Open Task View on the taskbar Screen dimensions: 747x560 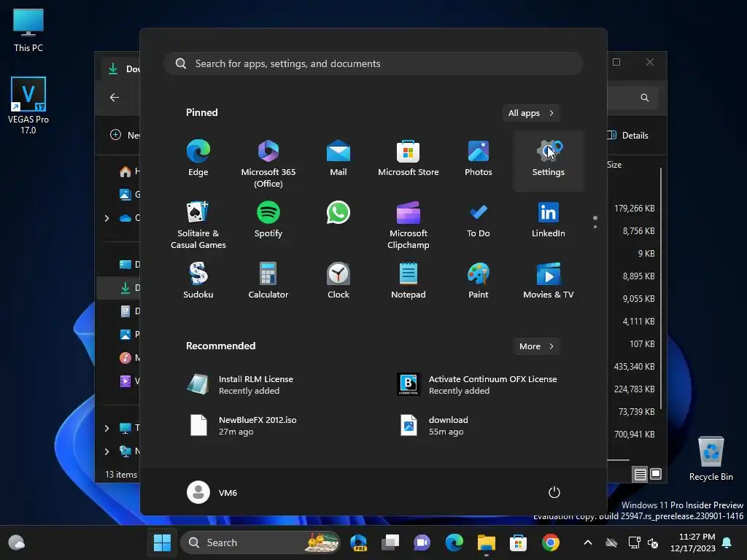point(390,542)
